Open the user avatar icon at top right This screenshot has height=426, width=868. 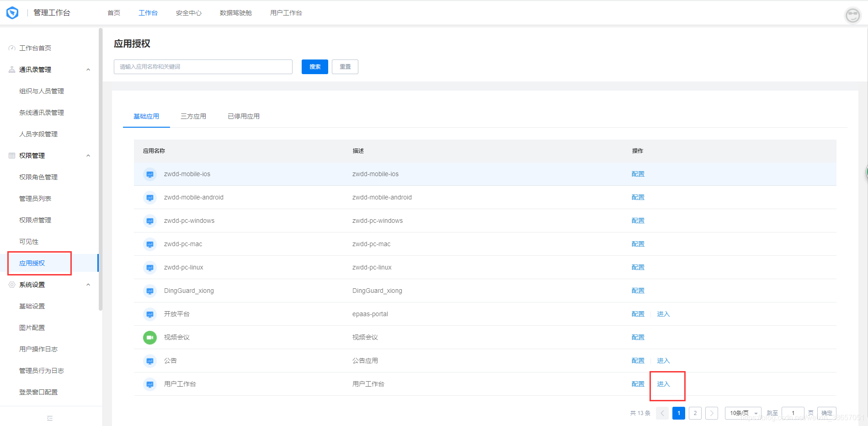(x=852, y=15)
